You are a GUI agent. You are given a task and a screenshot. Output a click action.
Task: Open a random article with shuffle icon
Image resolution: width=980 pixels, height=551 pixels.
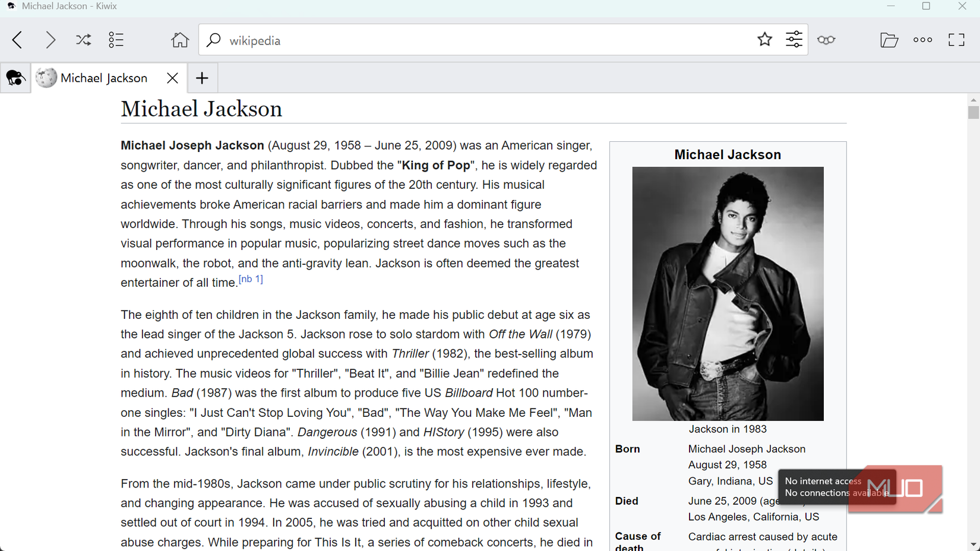pyautogui.click(x=83, y=40)
